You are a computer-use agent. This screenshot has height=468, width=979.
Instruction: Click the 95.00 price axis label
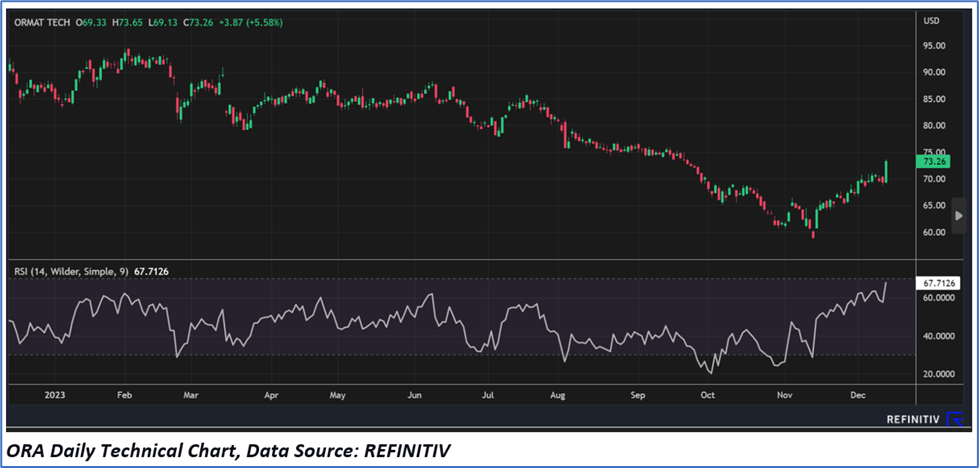click(x=934, y=46)
